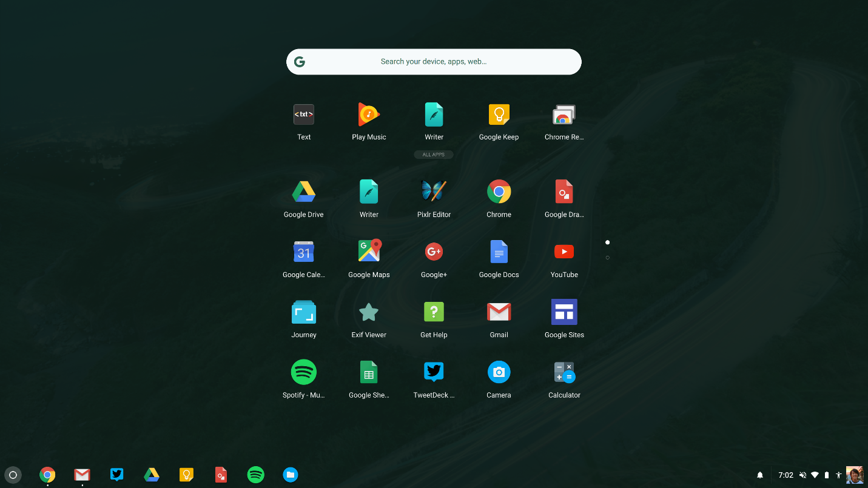Open Google Drawings in the All Apps grid
868x488 pixels.
564,192
